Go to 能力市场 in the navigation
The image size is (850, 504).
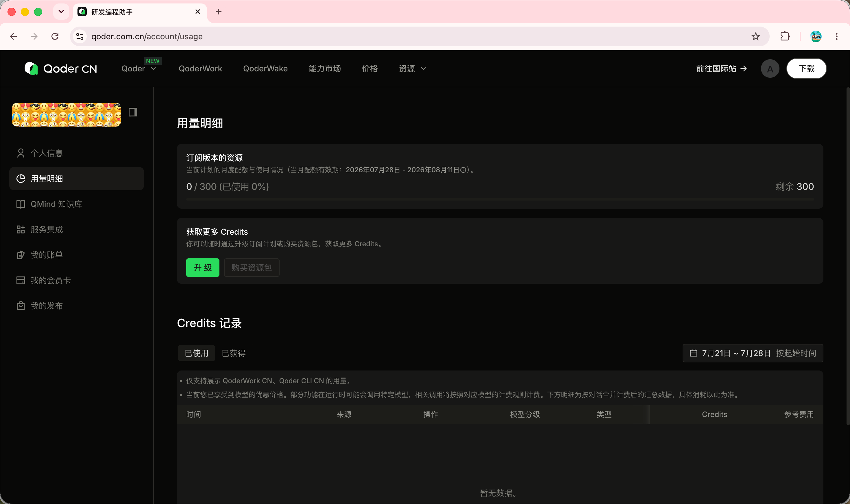point(325,68)
